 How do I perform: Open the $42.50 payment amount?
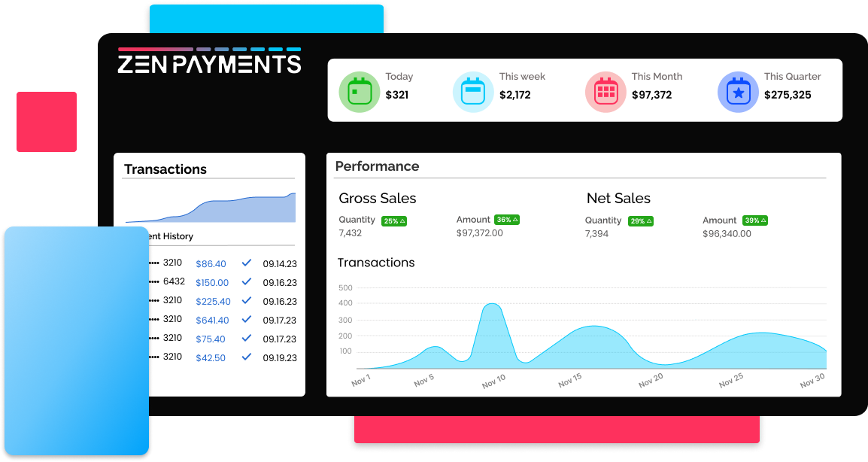[x=211, y=358]
